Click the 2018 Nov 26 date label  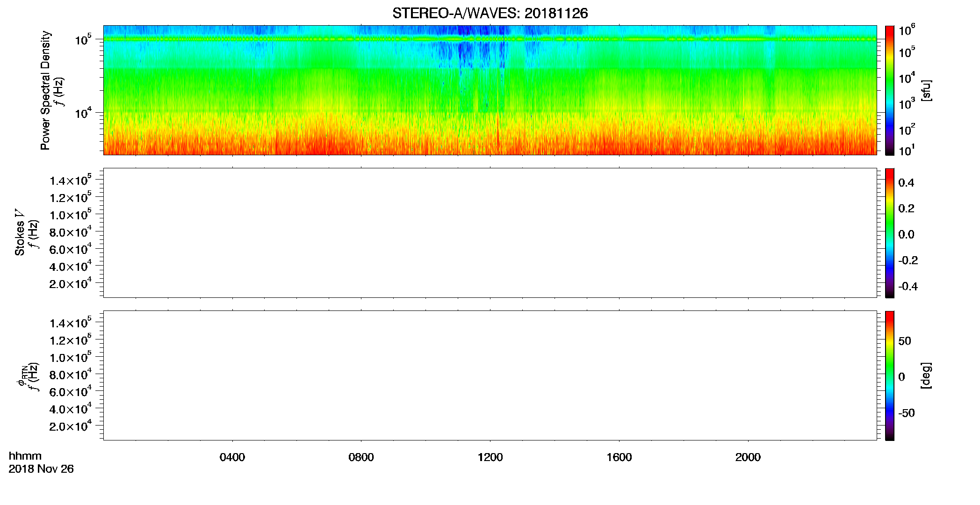pyautogui.click(x=41, y=469)
